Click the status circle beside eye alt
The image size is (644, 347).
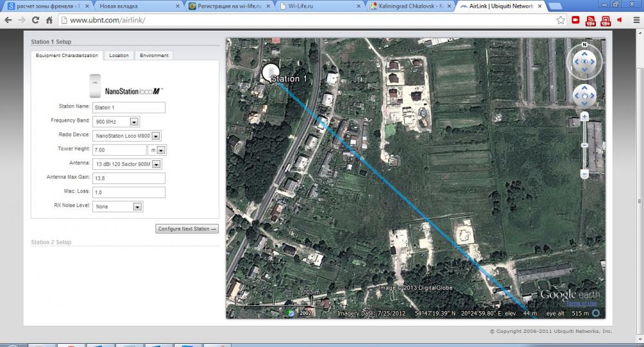[595, 313]
